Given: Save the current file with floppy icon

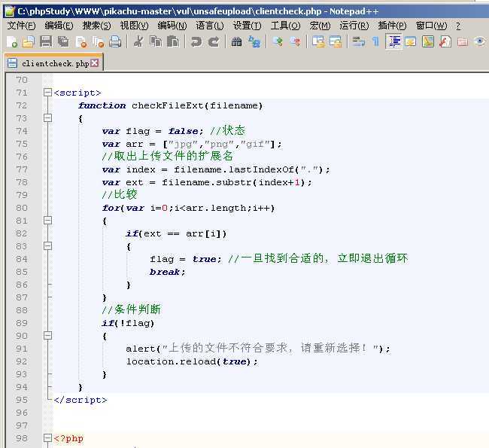Looking at the screenshot, I should tap(46, 41).
